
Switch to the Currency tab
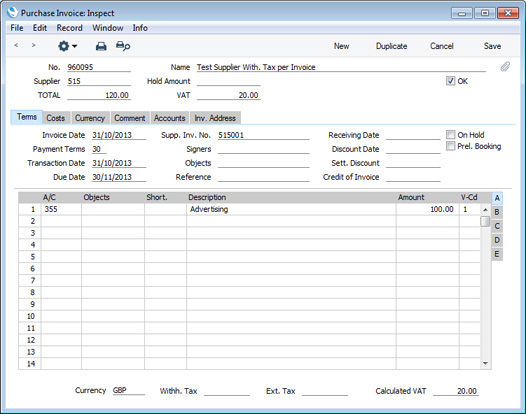90,118
